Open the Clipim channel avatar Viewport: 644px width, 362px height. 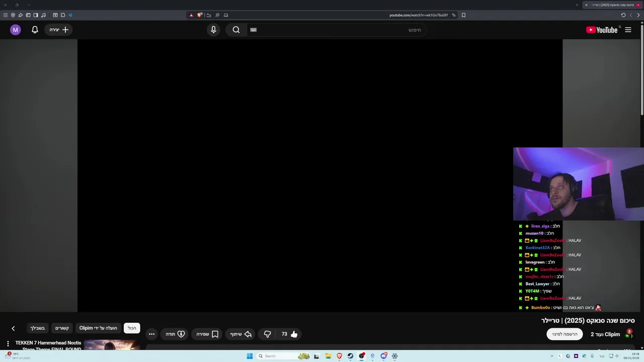coord(629,333)
